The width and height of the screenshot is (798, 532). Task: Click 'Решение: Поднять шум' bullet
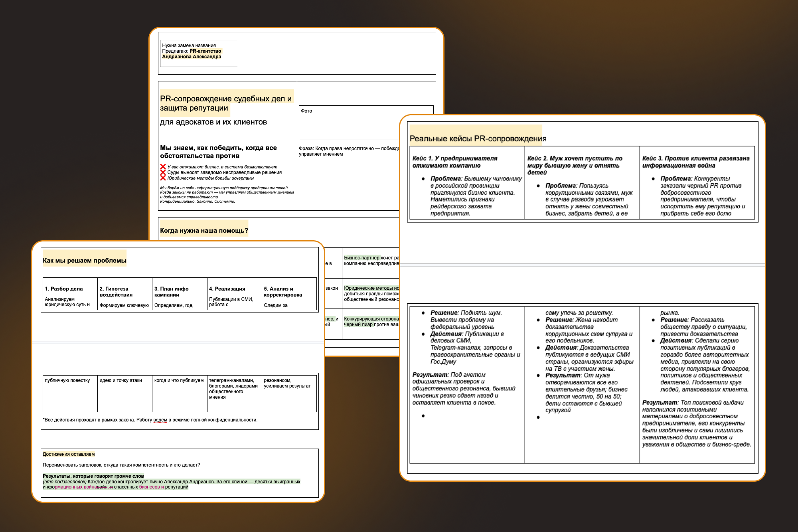(x=466, y=320)
